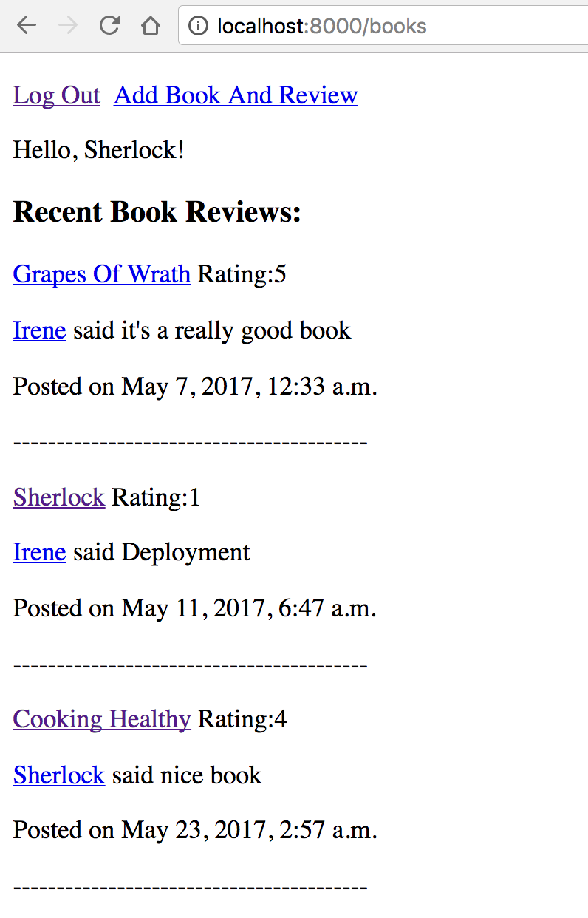Go to the browser home page

(151, 26)
